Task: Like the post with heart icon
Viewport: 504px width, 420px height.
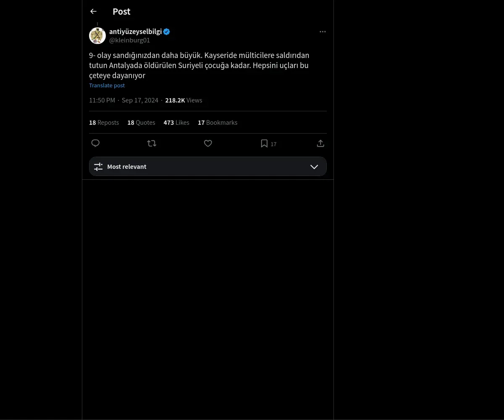Action: (208, 143)
